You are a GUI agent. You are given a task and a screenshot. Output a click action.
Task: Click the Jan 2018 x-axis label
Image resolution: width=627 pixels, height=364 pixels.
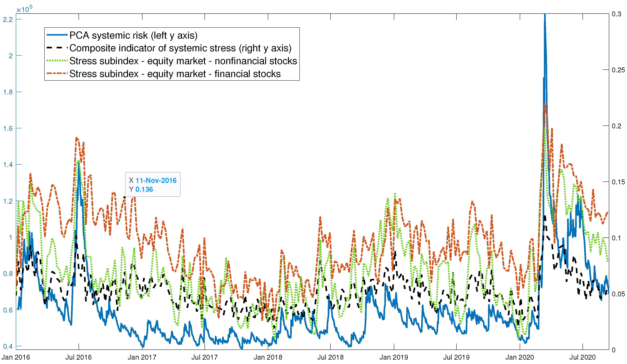pyautogui.click(x=268, y=357)
